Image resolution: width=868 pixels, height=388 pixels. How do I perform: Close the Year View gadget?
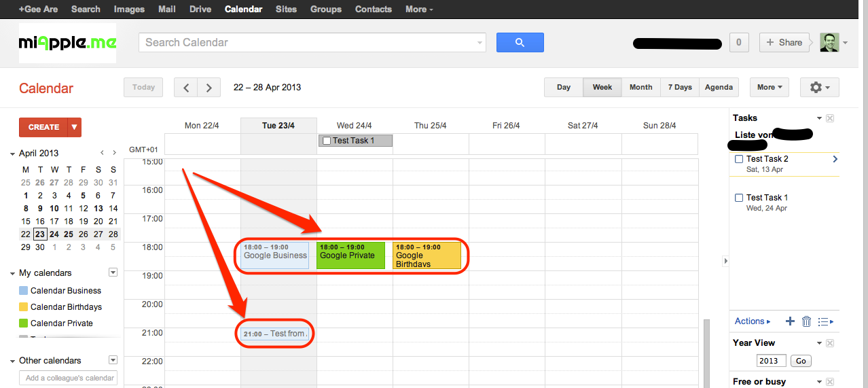830,343
